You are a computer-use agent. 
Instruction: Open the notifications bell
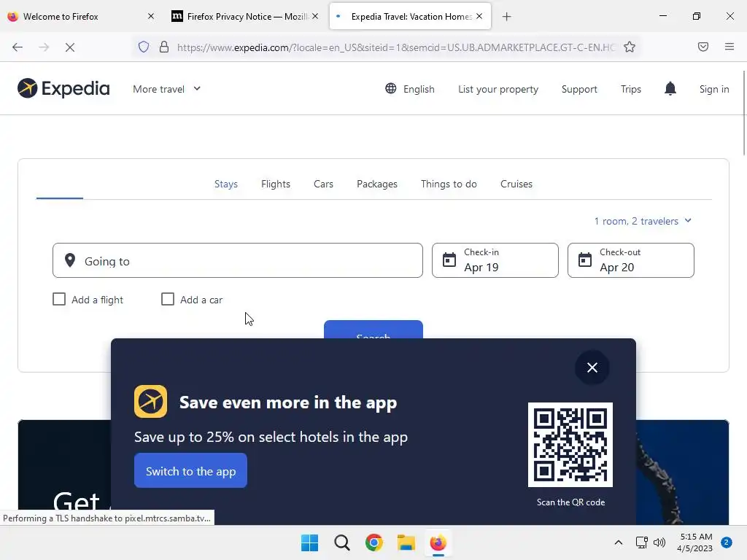pos(670,88)
